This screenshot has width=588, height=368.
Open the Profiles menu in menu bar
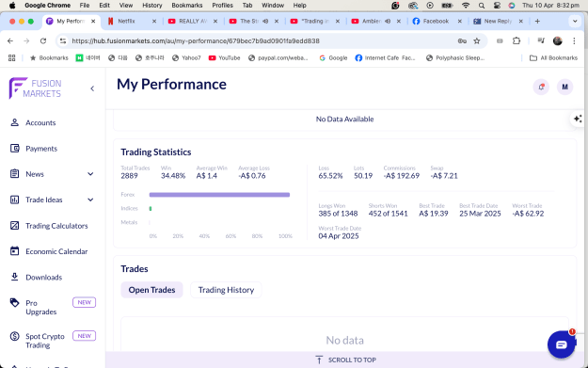tap(222, 6)
